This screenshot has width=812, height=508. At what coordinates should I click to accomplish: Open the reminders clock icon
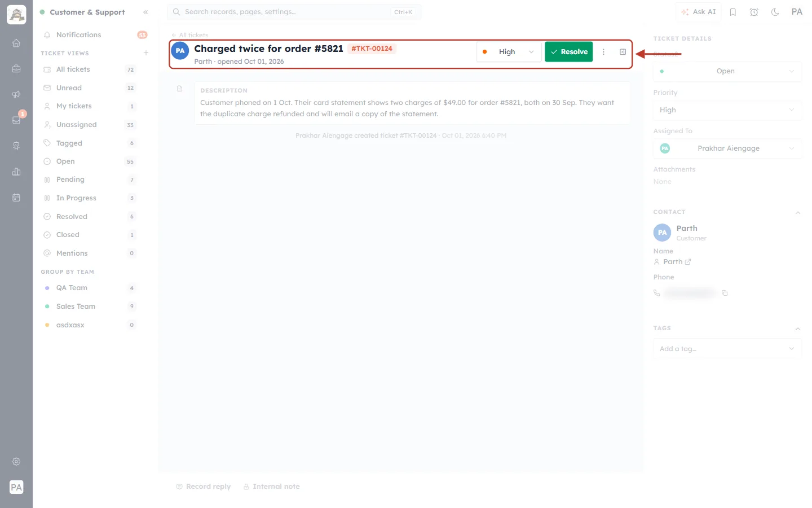click(x=754, y=12)
